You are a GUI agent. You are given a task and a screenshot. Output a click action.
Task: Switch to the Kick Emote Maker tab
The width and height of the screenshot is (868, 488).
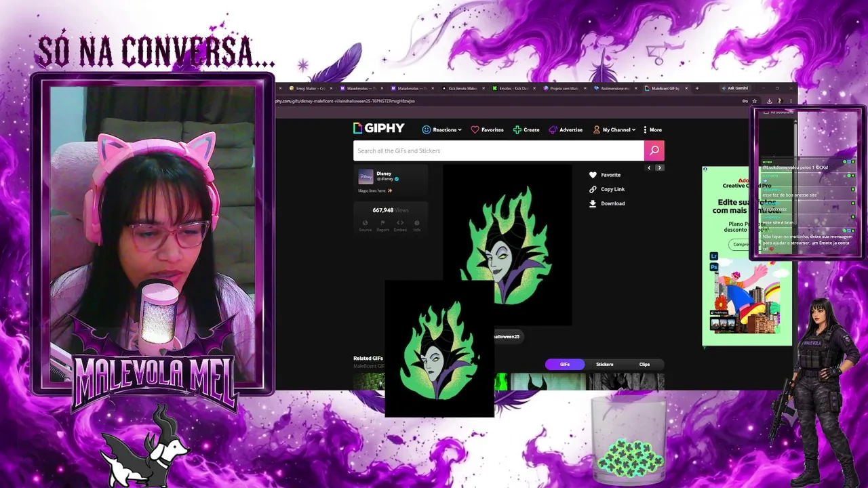pos(463,88)
